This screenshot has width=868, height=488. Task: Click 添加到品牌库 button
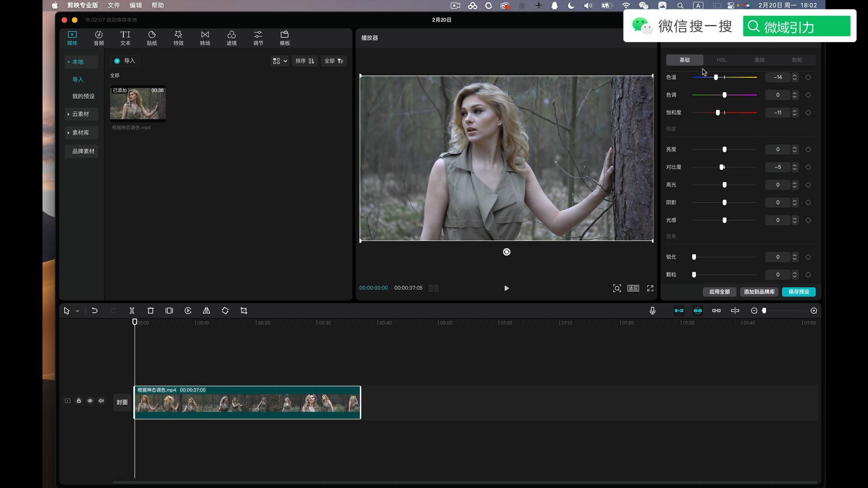pos(759,292)
